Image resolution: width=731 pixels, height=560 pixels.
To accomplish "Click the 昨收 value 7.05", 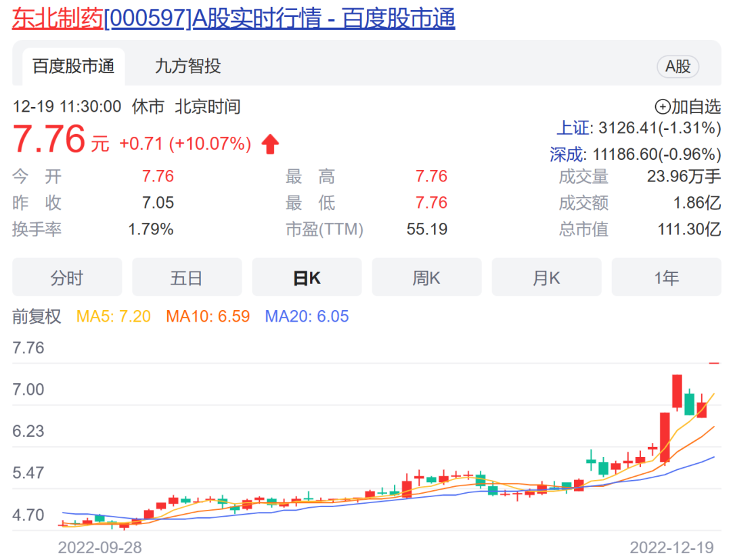I will click(x=158, y=203).
